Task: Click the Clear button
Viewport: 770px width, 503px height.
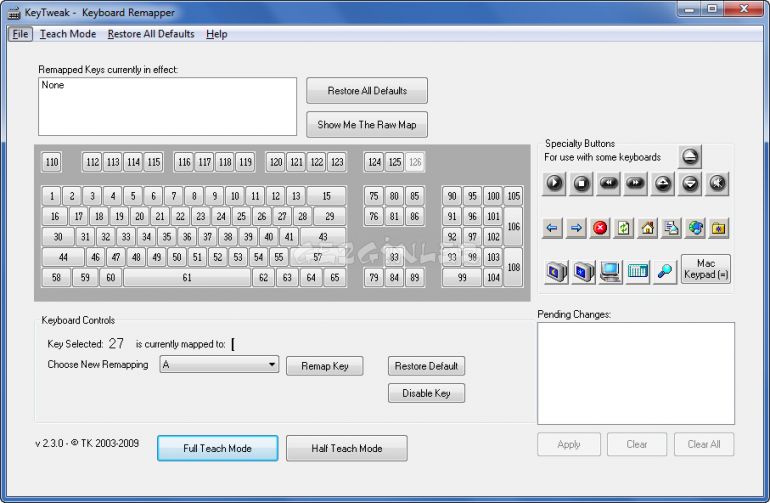Action: click(637, 444)
